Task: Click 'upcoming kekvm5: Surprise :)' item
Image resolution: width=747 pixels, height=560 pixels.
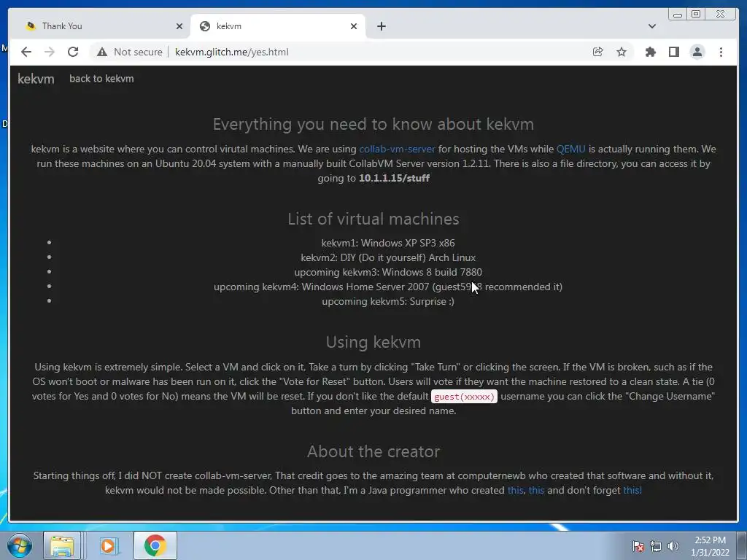Action: [388, 301]
